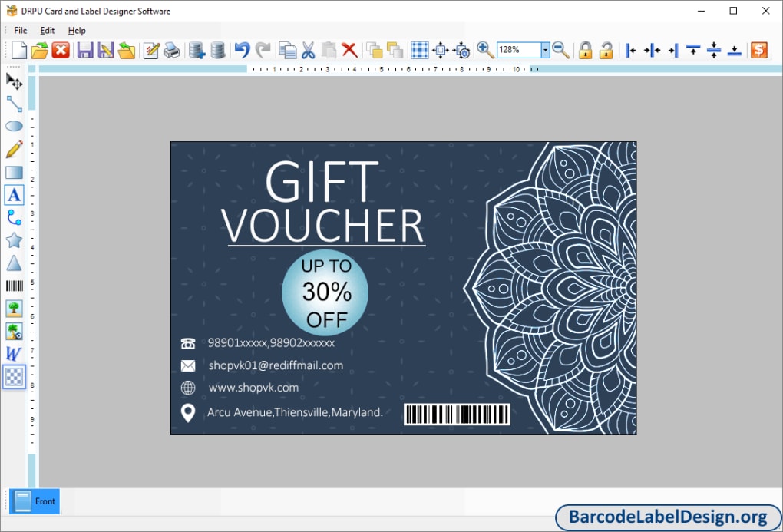Select the Text tool in the left toolbar

[x=14, y=195]
